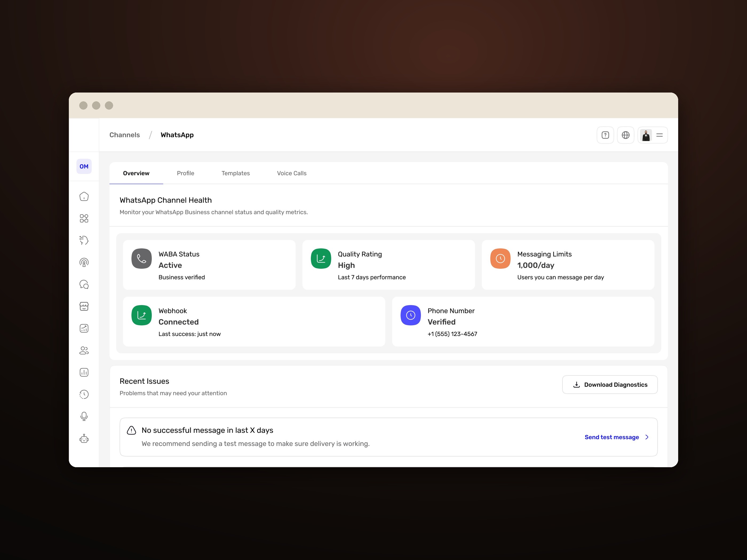Click the 'Verified' status value

441,322
